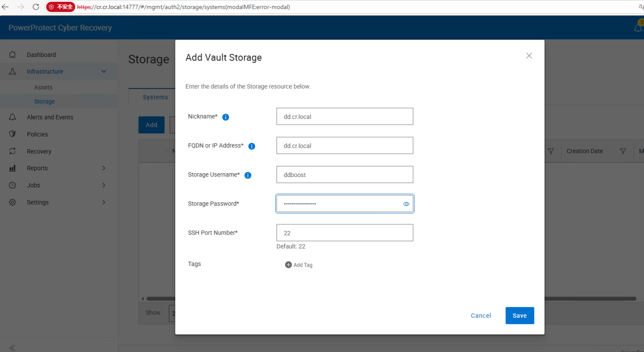644x352 pixels.
Task: Click the Storage Password field
Action: point(345,204)
